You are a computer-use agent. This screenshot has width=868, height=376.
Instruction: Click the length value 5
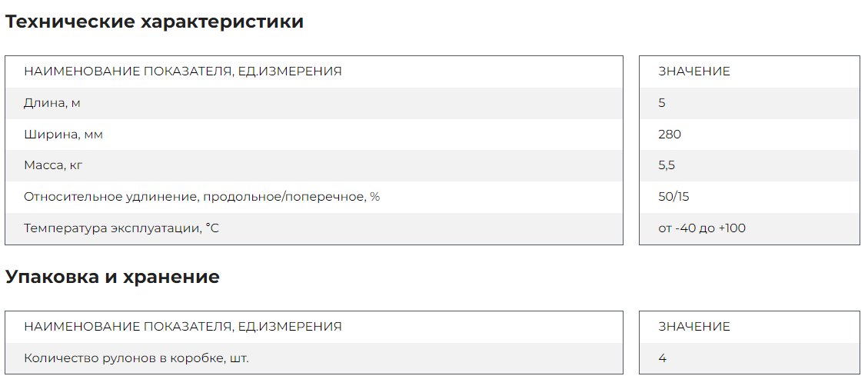click(x=662, y=103)
